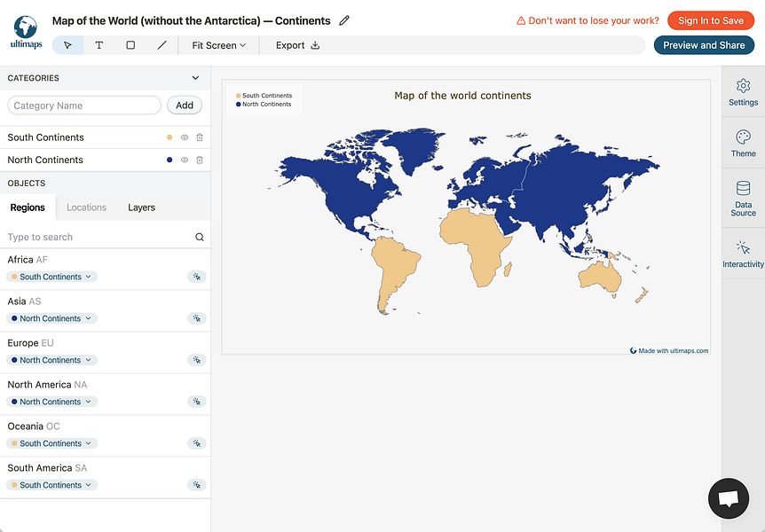Select the rectangle shape tool
The width and height of the screenshot is (765, 532).
pyautogui.click(x=130, y=45)
